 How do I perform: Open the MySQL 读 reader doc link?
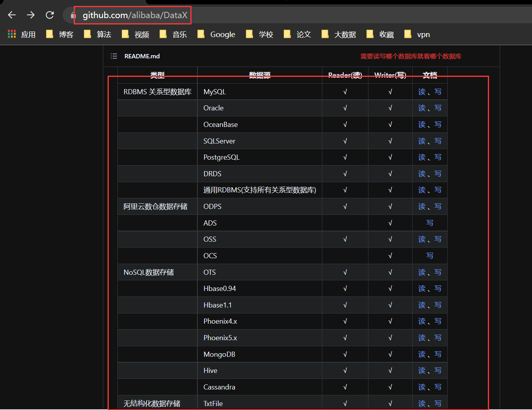tap(422, 92)
